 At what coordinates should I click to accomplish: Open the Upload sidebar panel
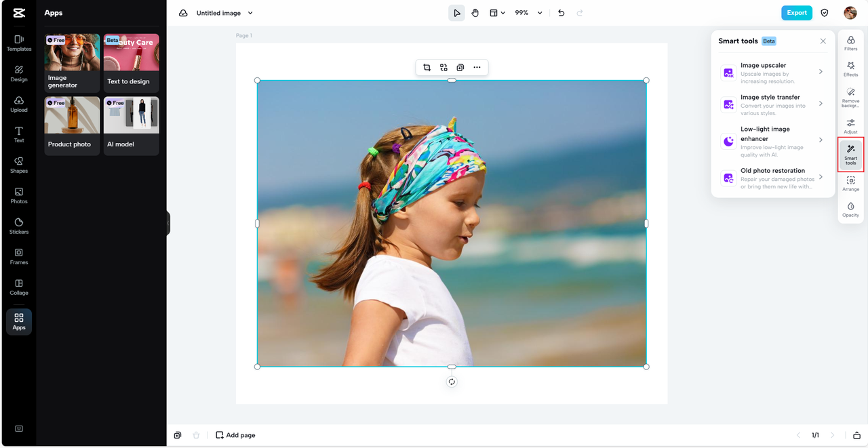tap(19, 104)
